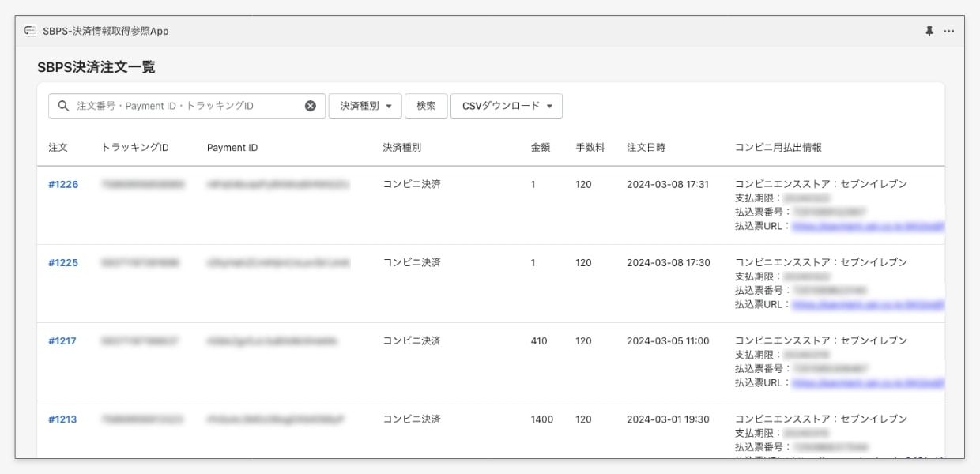This screenshot has width=980, height=474.
Task: Click the amount 1 in order #1226 row
Action: (533, 184)
